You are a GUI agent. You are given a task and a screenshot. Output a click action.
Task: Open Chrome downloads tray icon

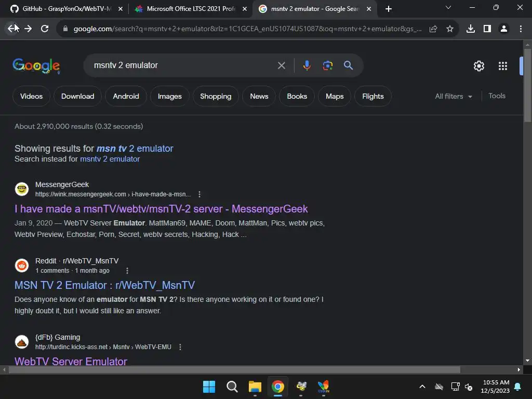pos(471,29)
